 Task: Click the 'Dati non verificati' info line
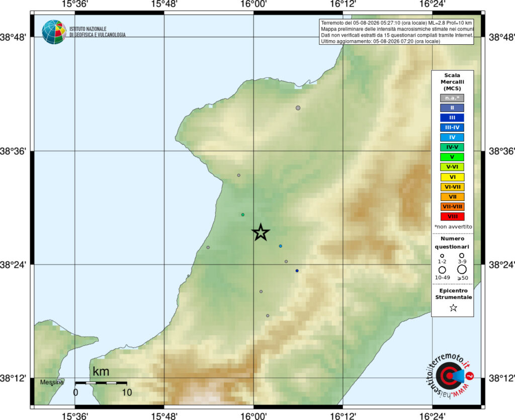click(x=397, y=35)
